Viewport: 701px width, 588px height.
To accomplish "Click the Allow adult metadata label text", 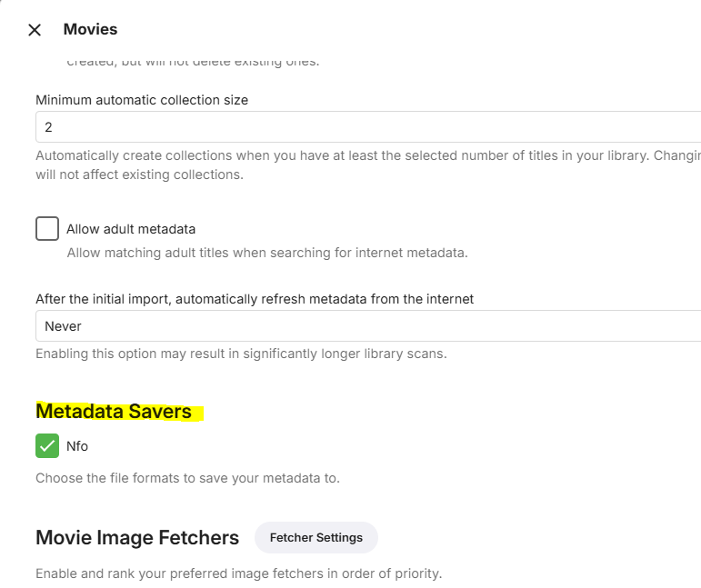I will [x=131, y=229].
